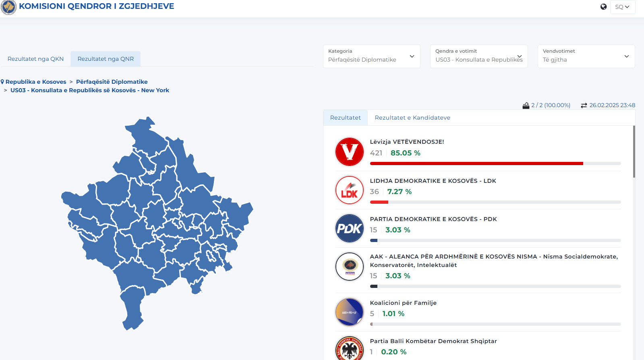Click the LDK result progress bar

495,202
